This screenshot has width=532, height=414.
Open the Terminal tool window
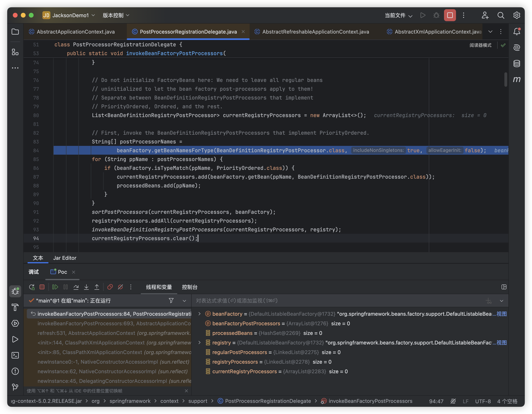tap(15, 355)
